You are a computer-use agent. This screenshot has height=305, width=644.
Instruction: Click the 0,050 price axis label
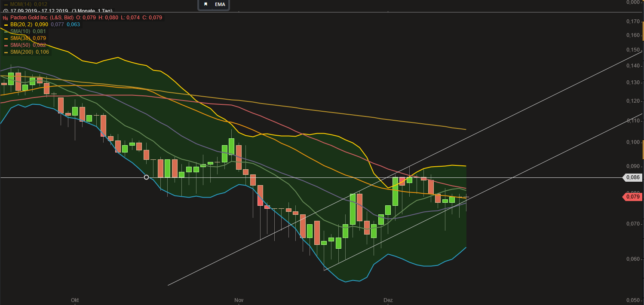point(633,300)
